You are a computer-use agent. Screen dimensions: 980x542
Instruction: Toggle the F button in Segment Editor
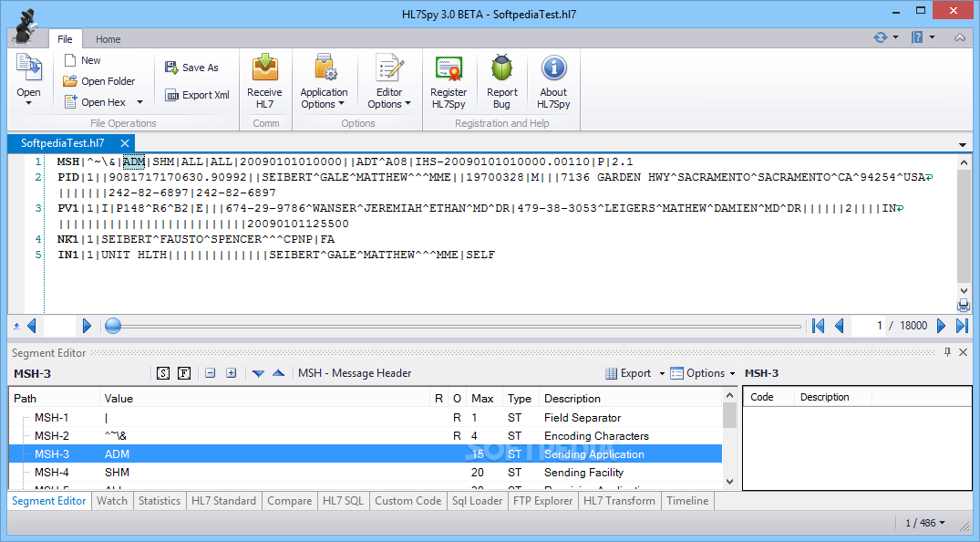pyautogui.click(x=184, y=373)
